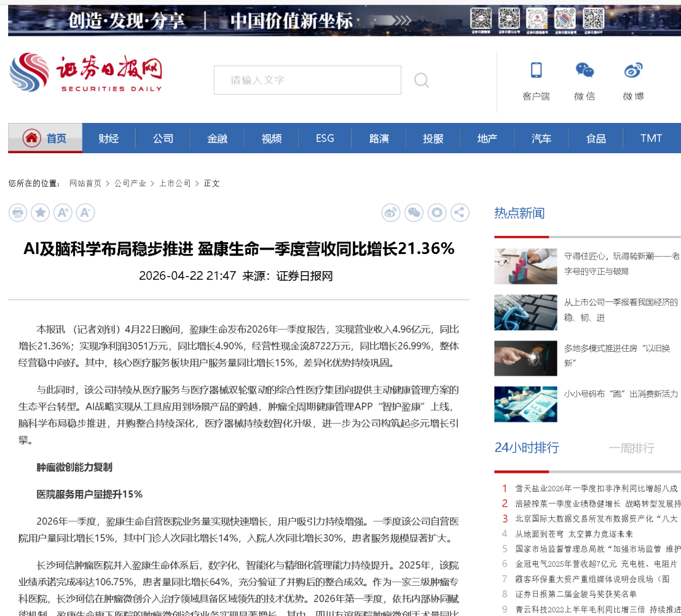Open hot news 多地多模式推进住房以旧换新
This screenshot has height=616, width=681.
617,356
